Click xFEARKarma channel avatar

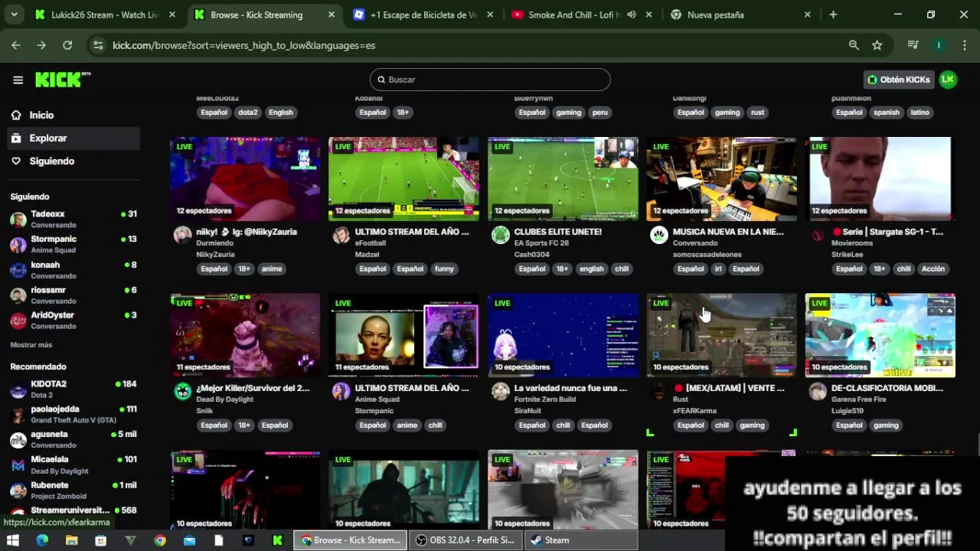tap(658, 392)
